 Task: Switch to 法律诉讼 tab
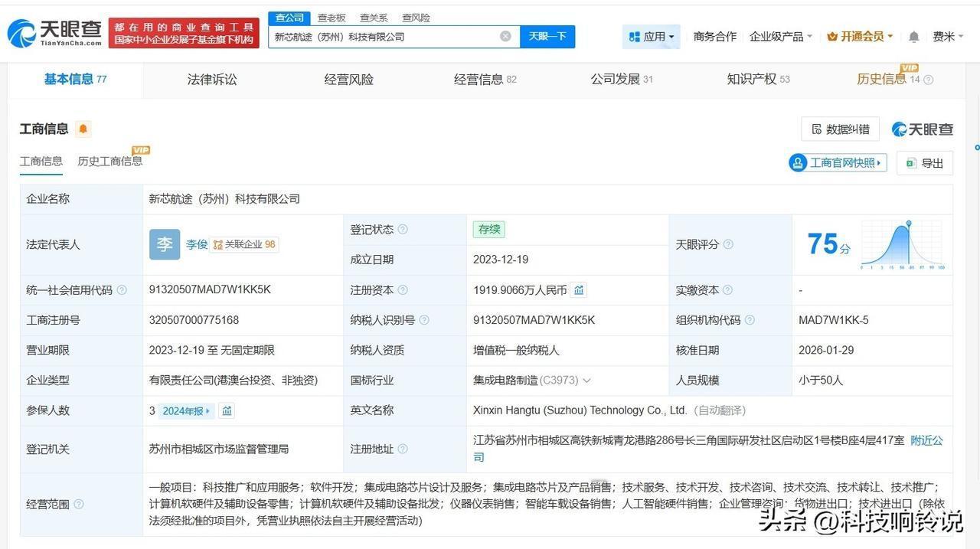[212, 79]
